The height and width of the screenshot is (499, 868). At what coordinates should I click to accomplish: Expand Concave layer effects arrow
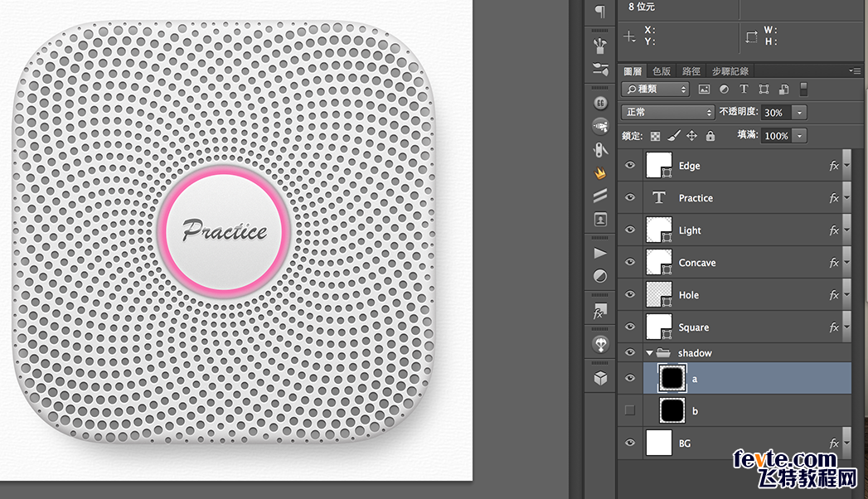pyautogui.click(x=846, y=262)
